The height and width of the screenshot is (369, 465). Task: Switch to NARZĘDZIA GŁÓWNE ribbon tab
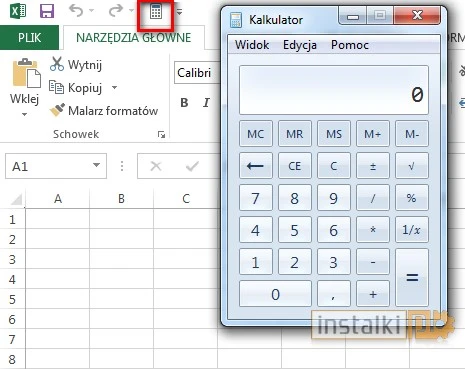pyautogui.click(x=133, y=38)
